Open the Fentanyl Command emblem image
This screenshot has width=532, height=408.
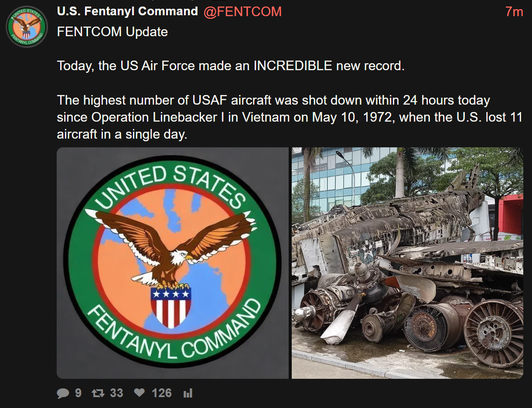tap(173, 263)
